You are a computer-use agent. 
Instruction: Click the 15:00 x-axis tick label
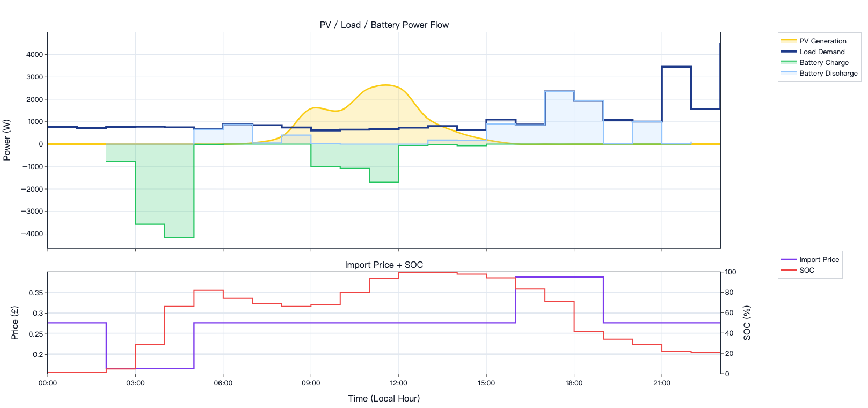[486, 383]
